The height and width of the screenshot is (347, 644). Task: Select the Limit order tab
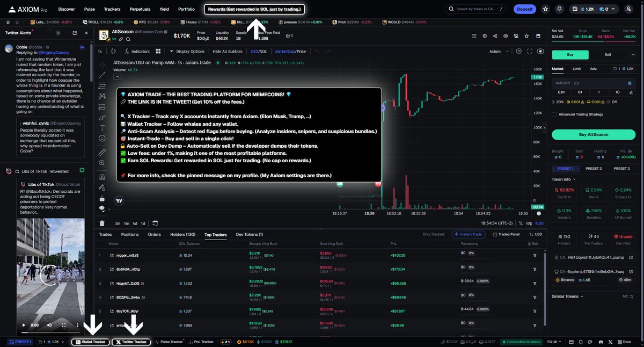click(x=576, y=69)
